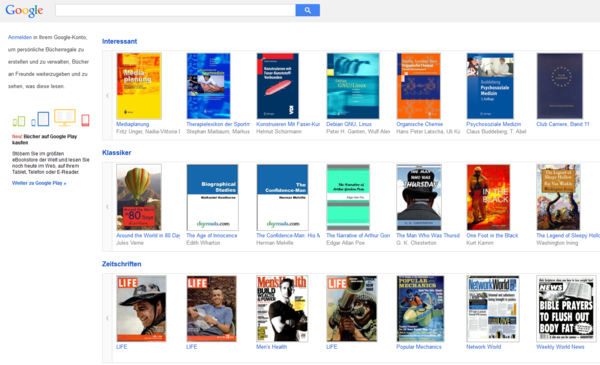Click the Popular Mechanics title link

pyautogui.click(x=419, y=347)
